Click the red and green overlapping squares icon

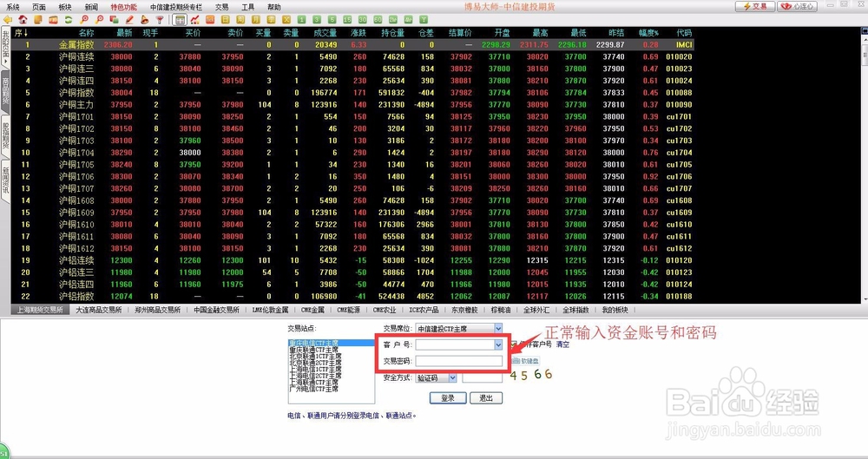114,20
